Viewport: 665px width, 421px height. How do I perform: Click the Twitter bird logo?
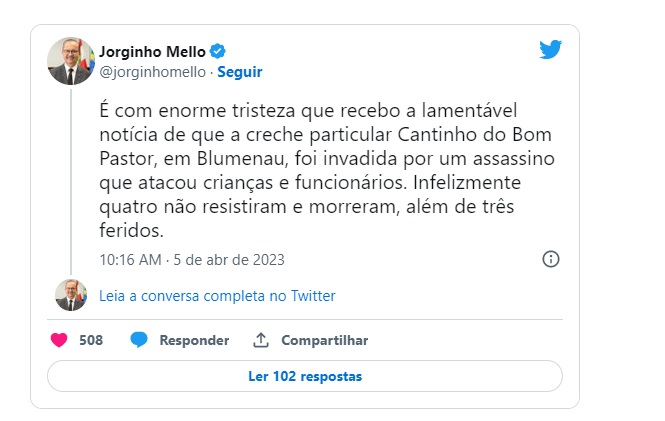(550, 50)
